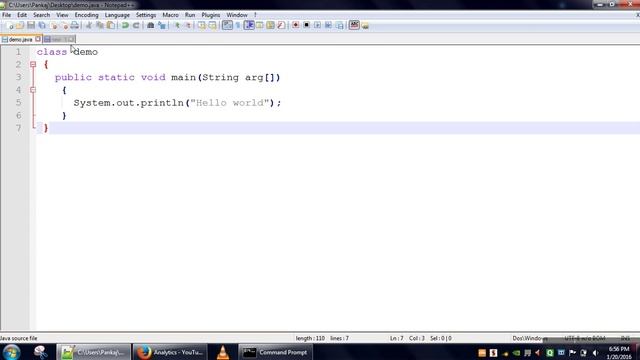Click the Copy toolbar icon

[100, 25]
